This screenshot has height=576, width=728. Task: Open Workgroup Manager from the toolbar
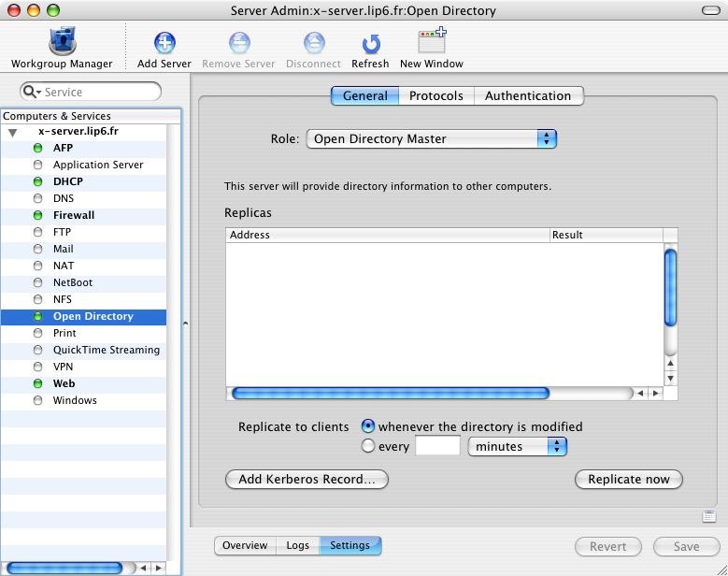coord(62,43)
